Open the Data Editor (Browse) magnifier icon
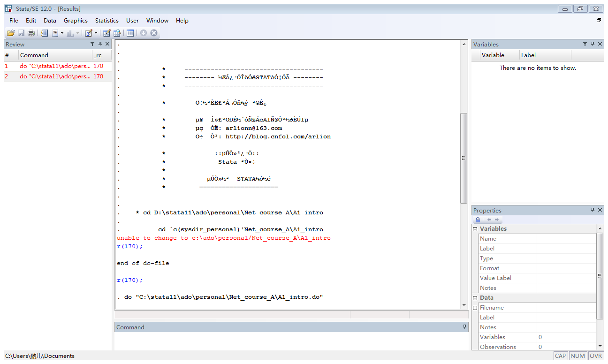Image resolution: width=608 pixels, height=364 pixels. [x=117, y=33]
